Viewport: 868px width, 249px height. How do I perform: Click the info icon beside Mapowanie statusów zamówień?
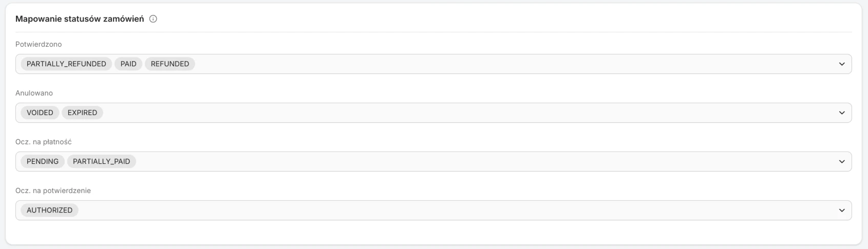(x=153, y=19)
